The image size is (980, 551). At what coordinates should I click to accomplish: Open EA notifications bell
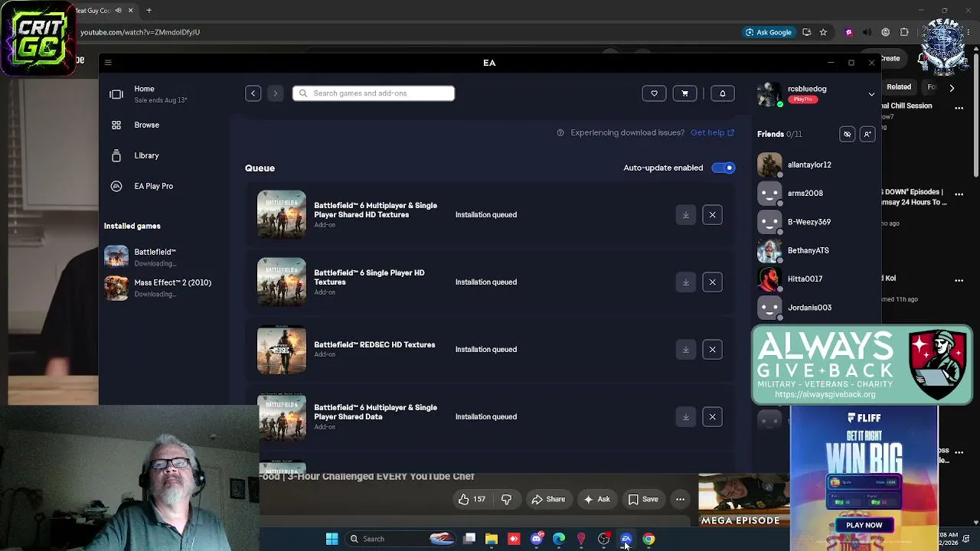coord(722,93)
